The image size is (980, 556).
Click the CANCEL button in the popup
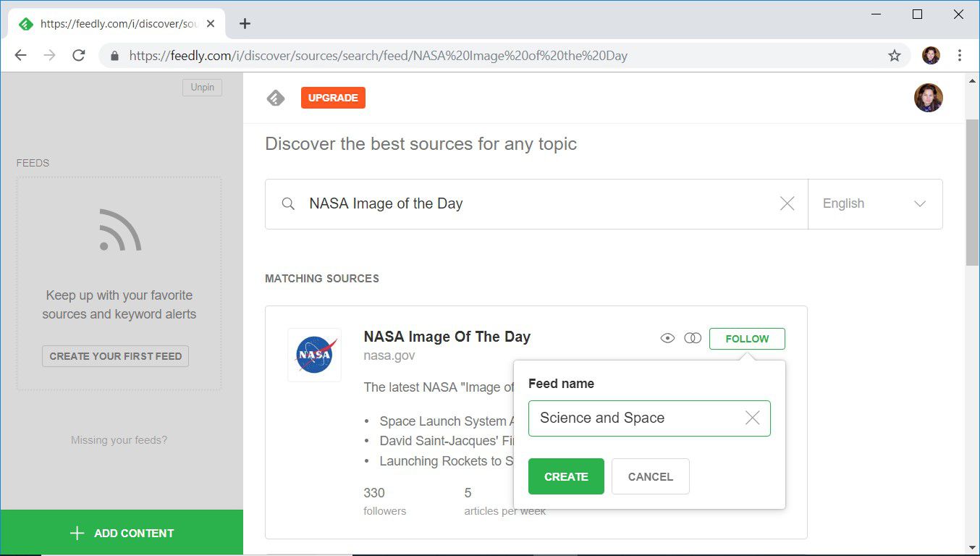tap(650, 476)
